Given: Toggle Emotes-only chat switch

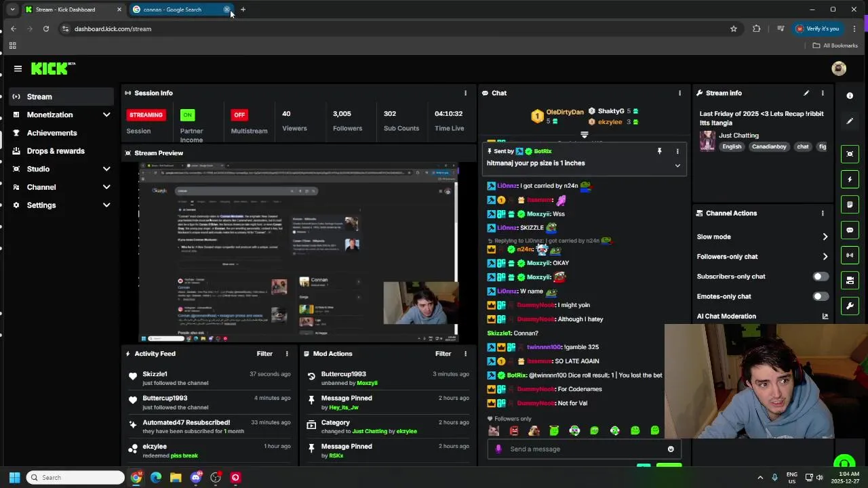Looking at the screenshot, I should pyautogui.click(x=820, y=296).
